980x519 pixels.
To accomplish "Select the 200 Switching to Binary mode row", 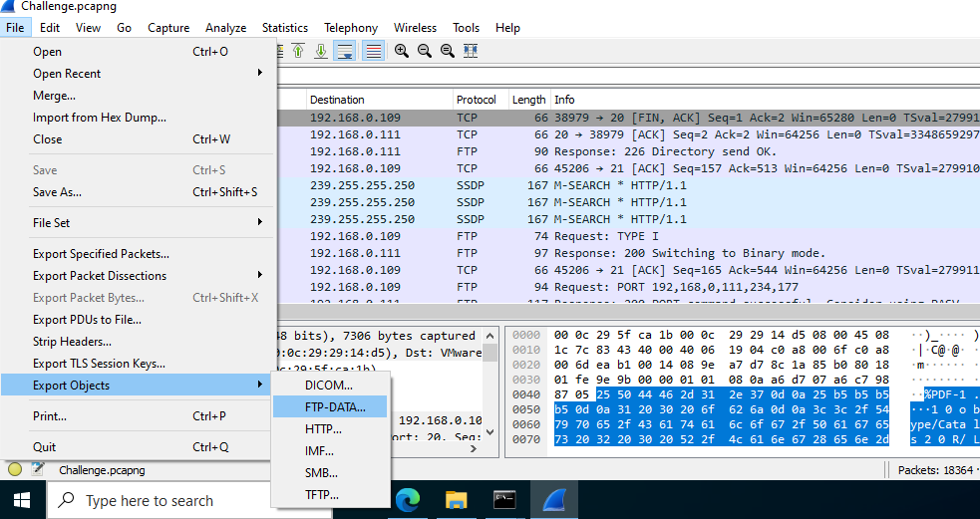I will point(628,253).
